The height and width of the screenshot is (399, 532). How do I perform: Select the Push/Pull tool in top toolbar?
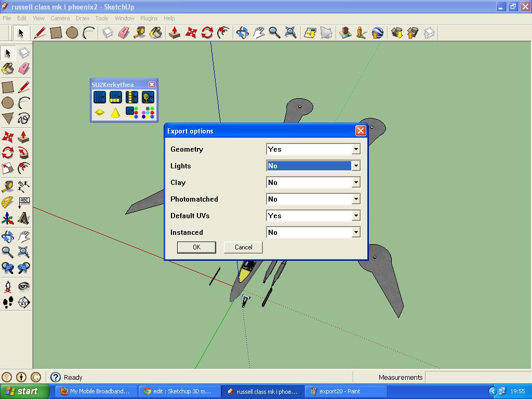175,33
